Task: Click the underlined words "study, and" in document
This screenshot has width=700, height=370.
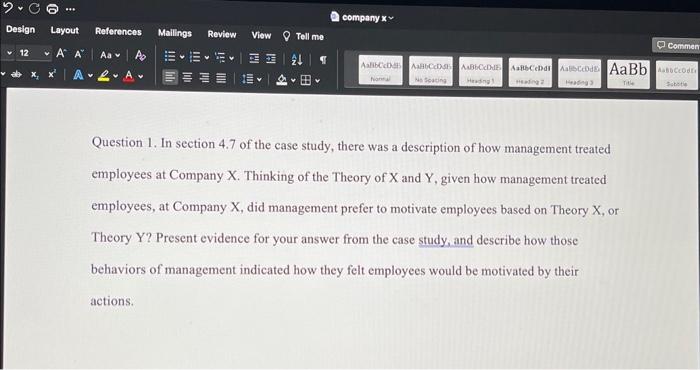Action: [x=446, y=240]
